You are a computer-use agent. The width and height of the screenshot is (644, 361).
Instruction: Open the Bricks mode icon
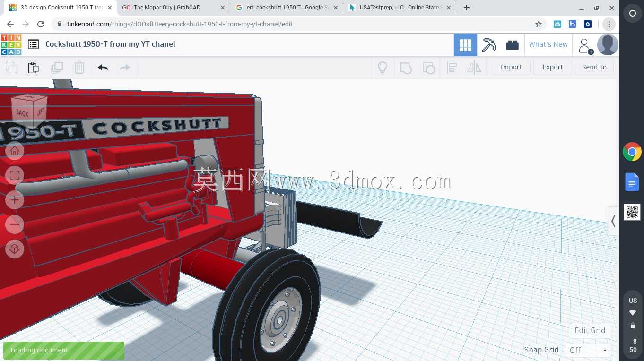click(x=513, y=45)
